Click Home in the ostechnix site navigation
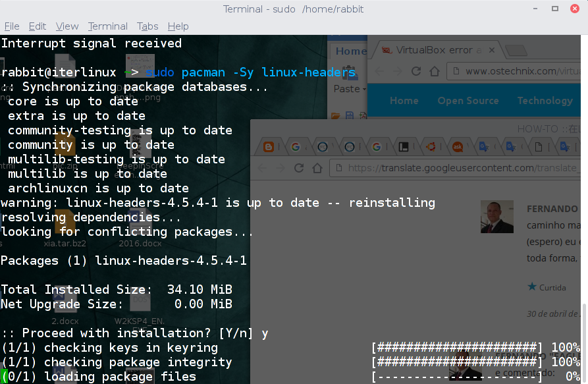588x384 pixels. point(404,101)
